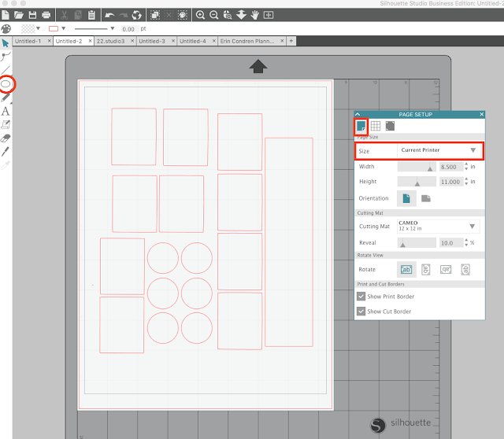Click the tall rectangle shape on page
The width and height of the screenshot is (504, 439).
[x=289, y=242]
